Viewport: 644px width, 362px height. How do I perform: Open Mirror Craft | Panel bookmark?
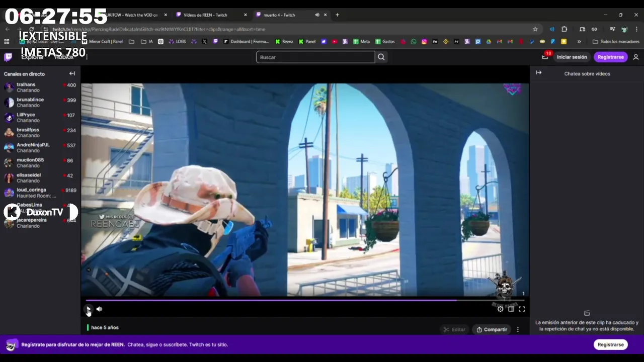click(103, 42)
